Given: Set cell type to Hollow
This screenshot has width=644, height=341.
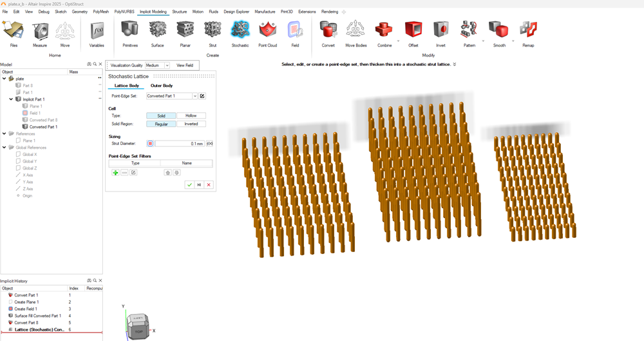Looking at the screenshot, I should (x=191, y=115).
